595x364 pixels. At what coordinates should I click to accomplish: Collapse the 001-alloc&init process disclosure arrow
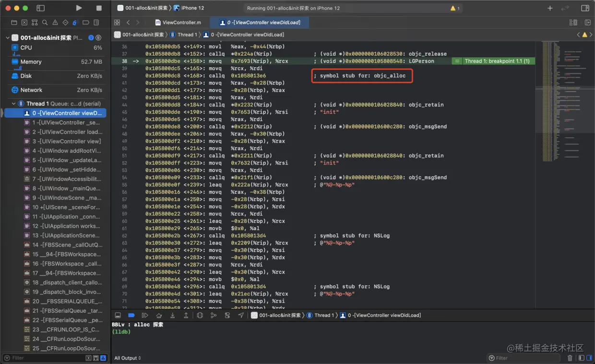pyautogui.click(x=7, y=37)
